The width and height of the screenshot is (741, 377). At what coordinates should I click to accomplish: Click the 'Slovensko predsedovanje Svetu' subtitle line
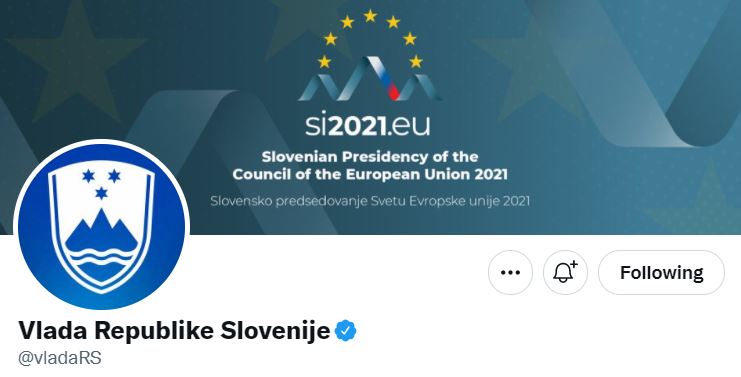[370, 201]
